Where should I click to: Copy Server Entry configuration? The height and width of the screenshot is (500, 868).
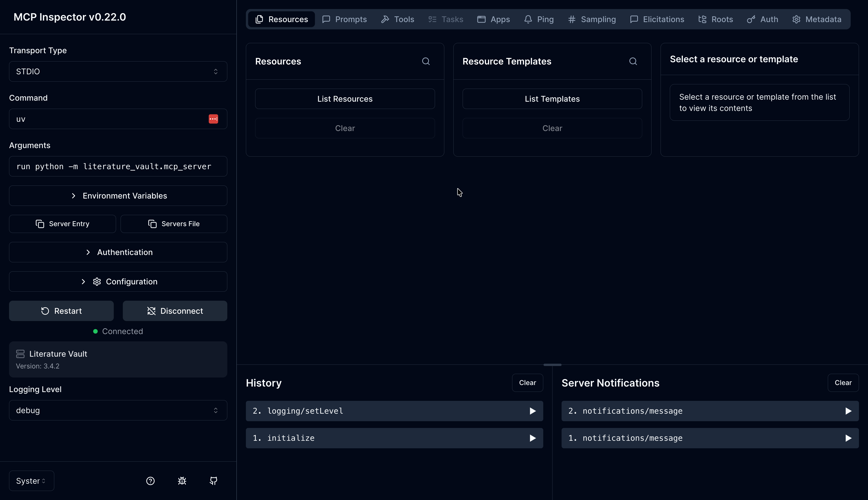click(63, 224)
